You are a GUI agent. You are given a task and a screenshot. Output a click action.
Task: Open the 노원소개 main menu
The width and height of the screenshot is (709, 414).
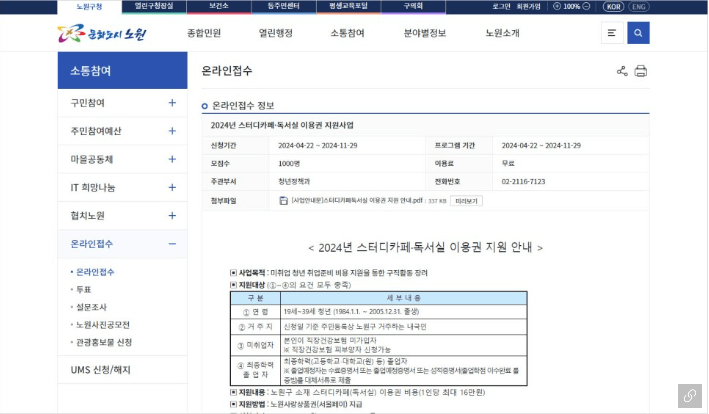tap(502, 33)
